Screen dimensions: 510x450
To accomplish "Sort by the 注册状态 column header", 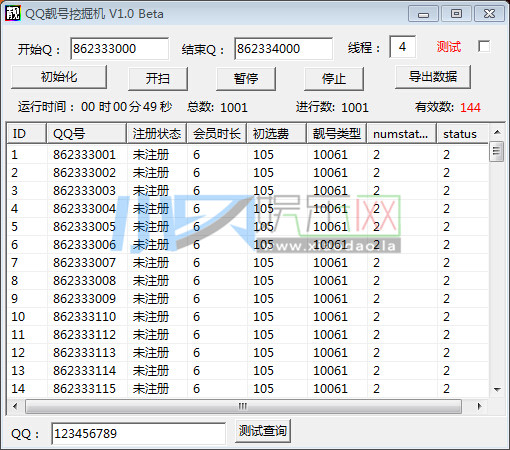I will (x=157, y=134).
